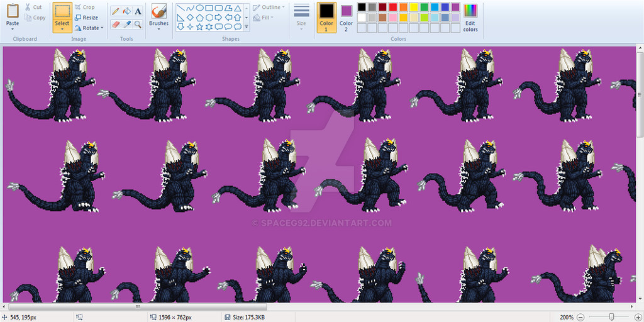Screen dimensions: 644x322
Task: Select the Oval callout shape
Action: [x=228, y=26]
